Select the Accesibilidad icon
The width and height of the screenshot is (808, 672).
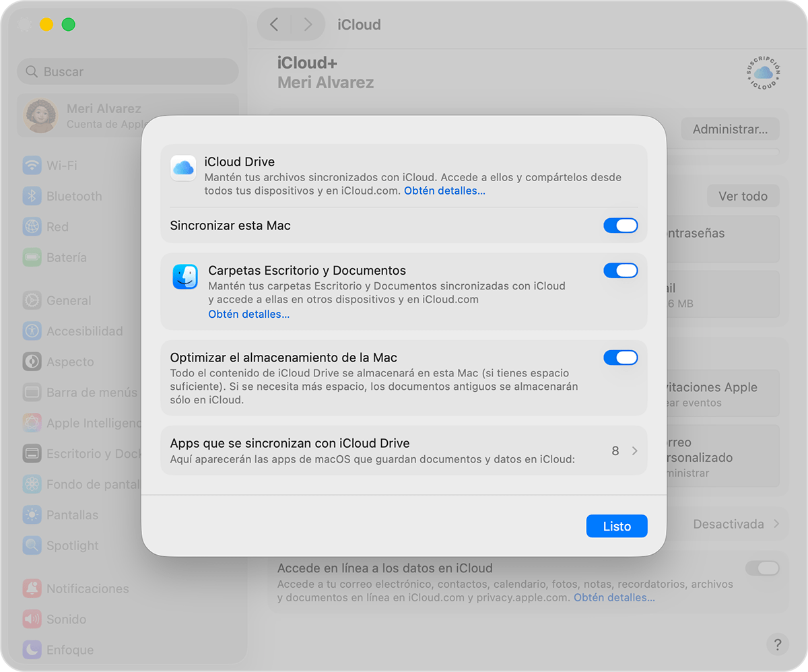pyautogui.click(x=32, y=331)
